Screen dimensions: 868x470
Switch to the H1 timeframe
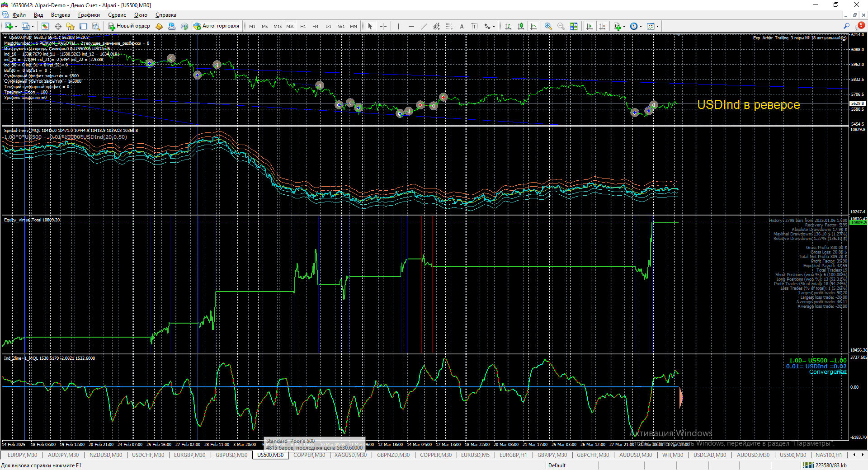point(303,26)
